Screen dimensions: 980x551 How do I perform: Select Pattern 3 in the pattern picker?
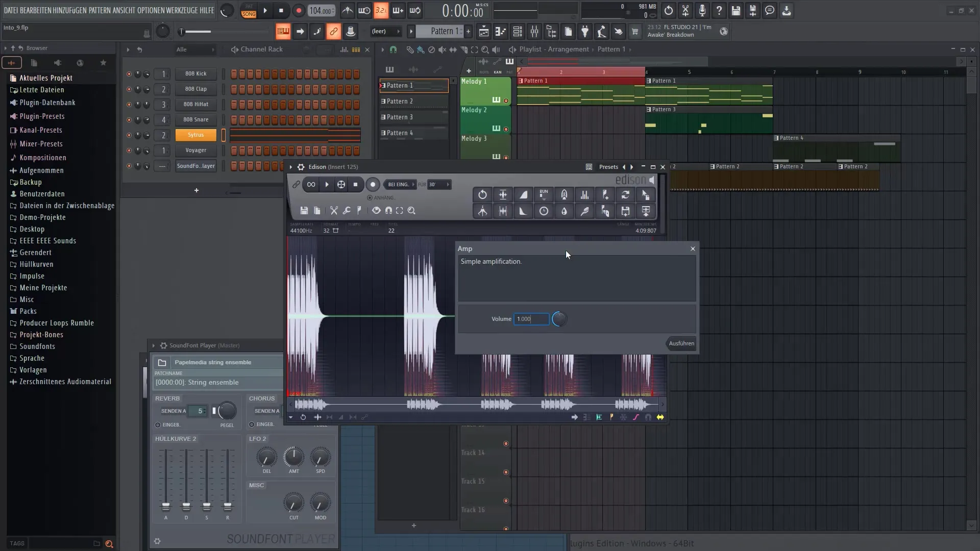tap(414, 117)
